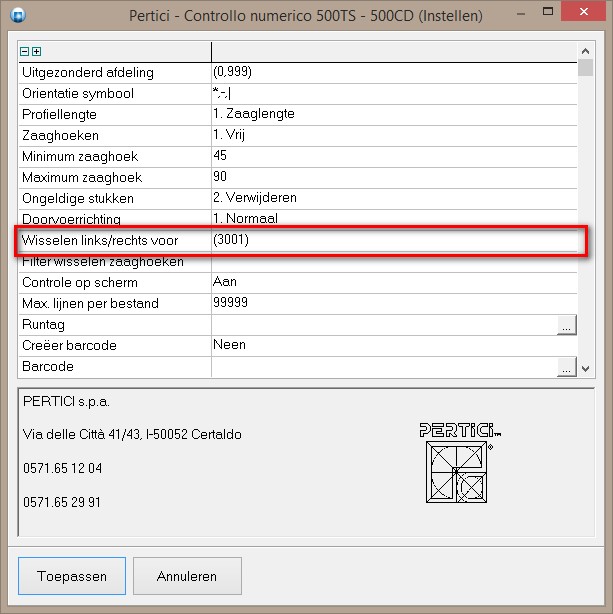The image size is (613, 614).
Task: Click the scrollbar down arrow
Action: [586, 368]
